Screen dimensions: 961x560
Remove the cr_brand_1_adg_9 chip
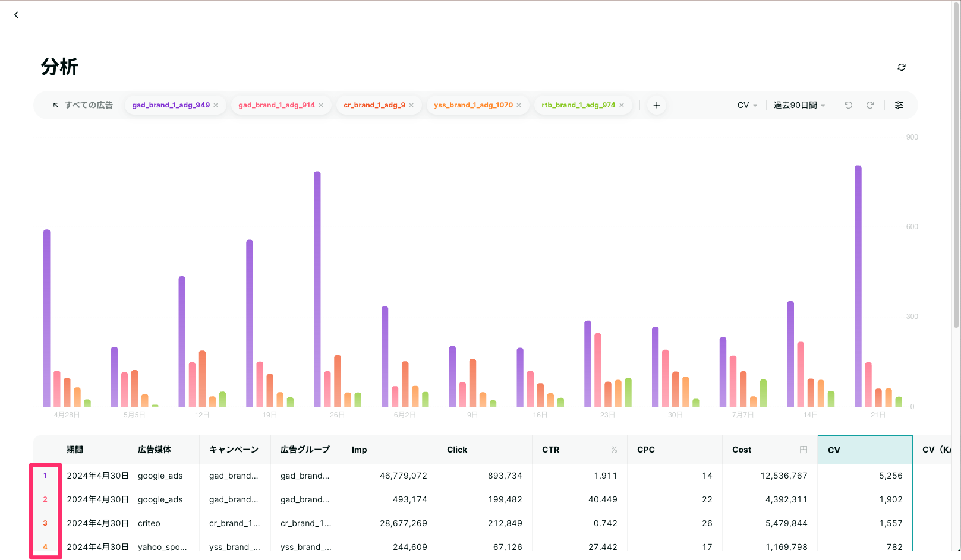[x=411, y=105]
